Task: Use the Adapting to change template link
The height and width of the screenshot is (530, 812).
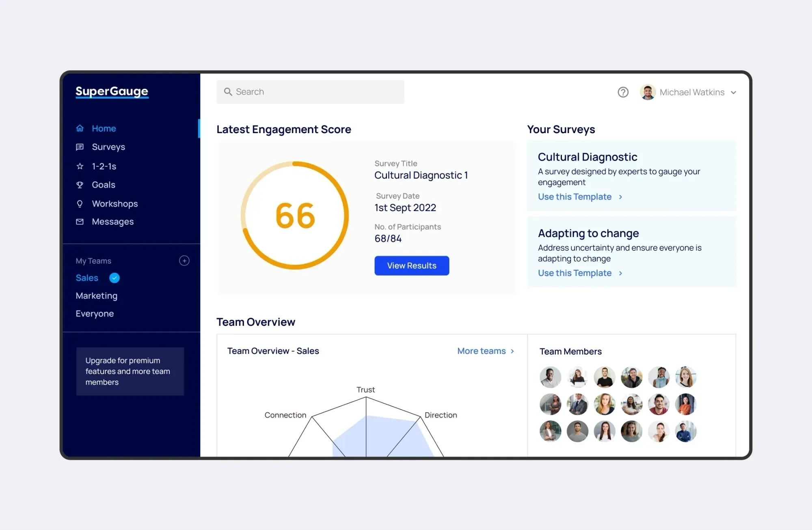Action: click(x=574, y=273)
